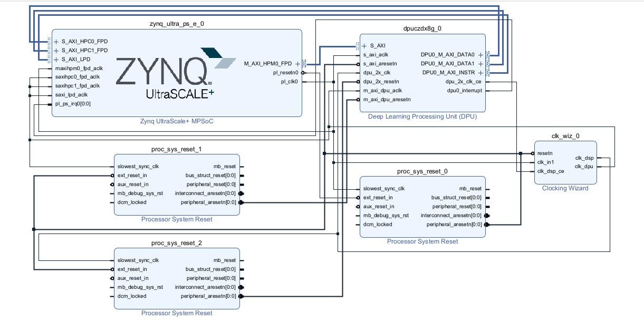Select the dpuczdx8g_0 block title

[422, 30]
